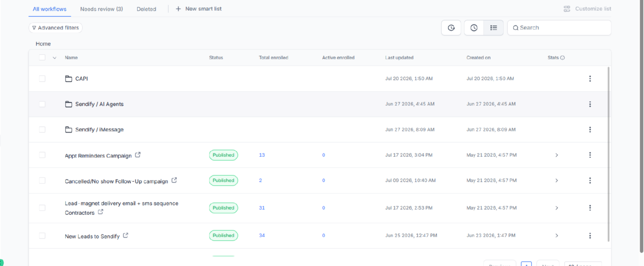The height and width of the screenshot is (266, 644).
Task: Click the Active enrolled column header
Action: pos(338,58)
